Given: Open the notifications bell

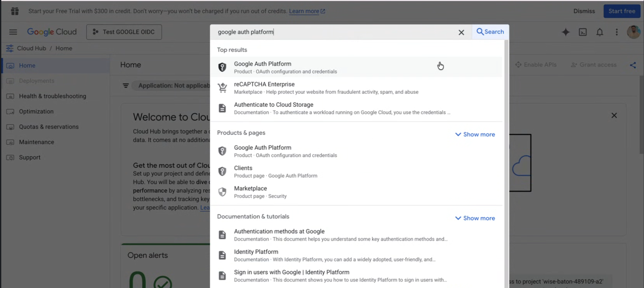Looking at the screenshot, I should 599,32.
